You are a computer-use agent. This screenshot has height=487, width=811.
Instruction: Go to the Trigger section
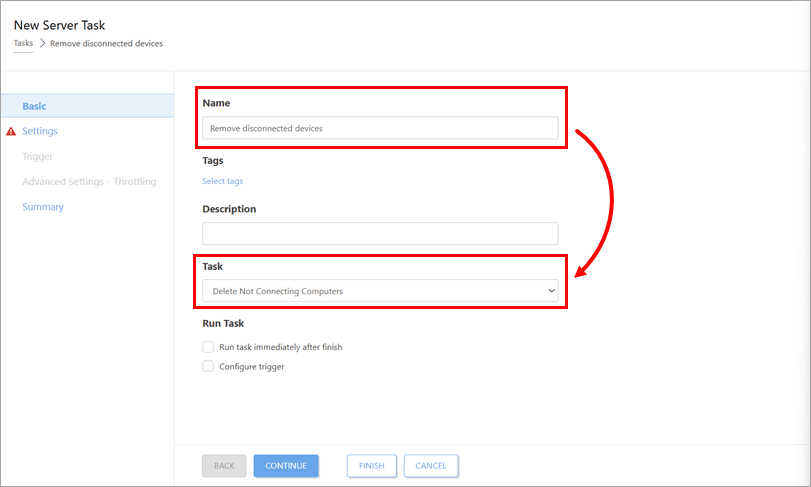(37, 156)
